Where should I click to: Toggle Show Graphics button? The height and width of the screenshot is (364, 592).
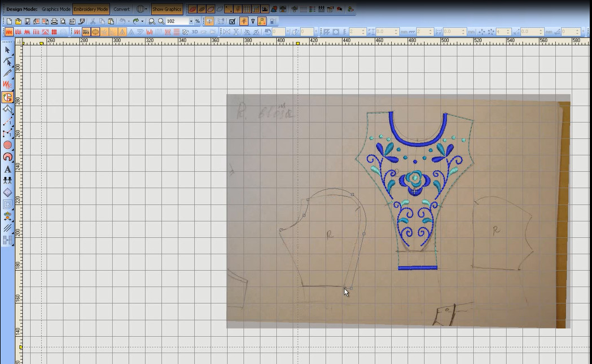167,9
